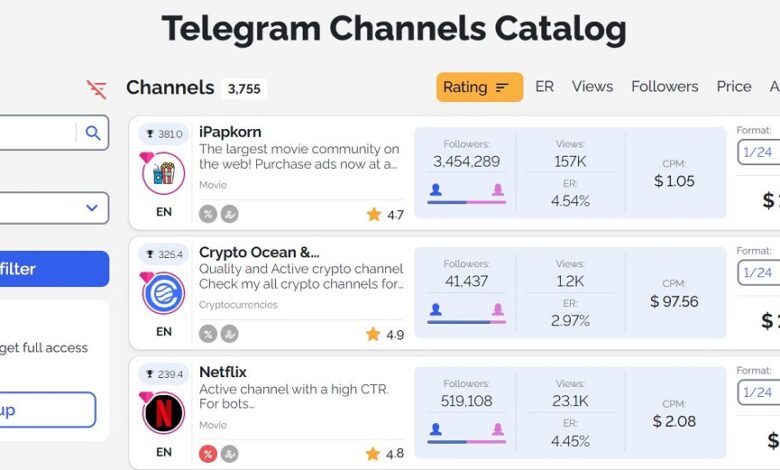
Task: Sort channels by Followers
Action: [664, 87]
